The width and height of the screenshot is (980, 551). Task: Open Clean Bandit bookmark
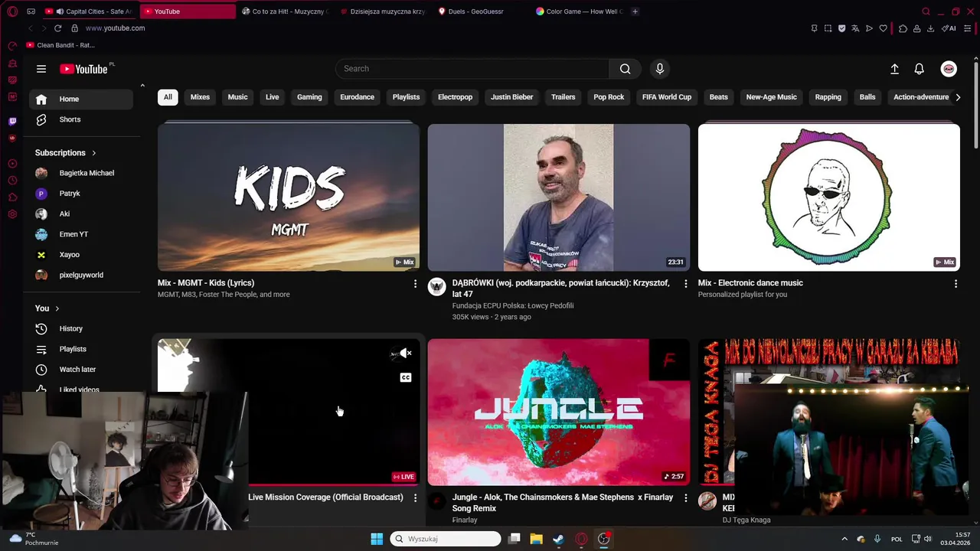60,45
